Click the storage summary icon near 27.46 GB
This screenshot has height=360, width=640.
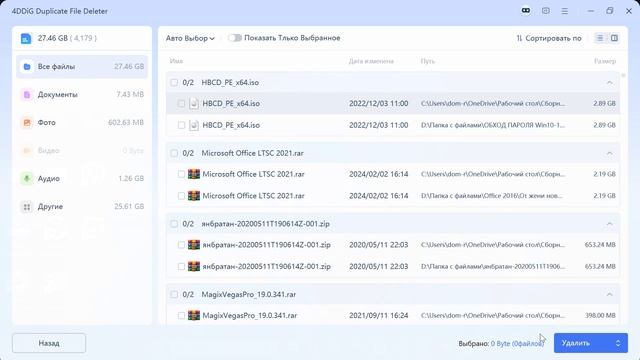click(x=26, y=38)
